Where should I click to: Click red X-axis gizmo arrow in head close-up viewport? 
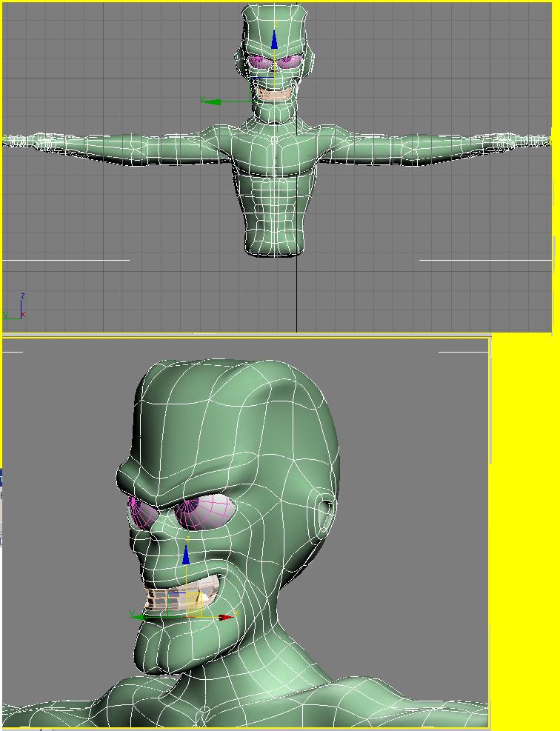tap(226, 617)
